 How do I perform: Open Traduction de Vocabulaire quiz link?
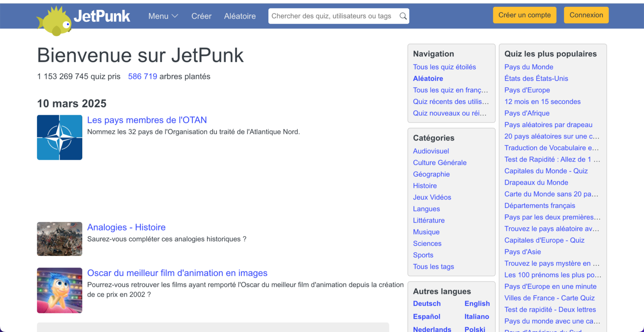tap(552, 148)
